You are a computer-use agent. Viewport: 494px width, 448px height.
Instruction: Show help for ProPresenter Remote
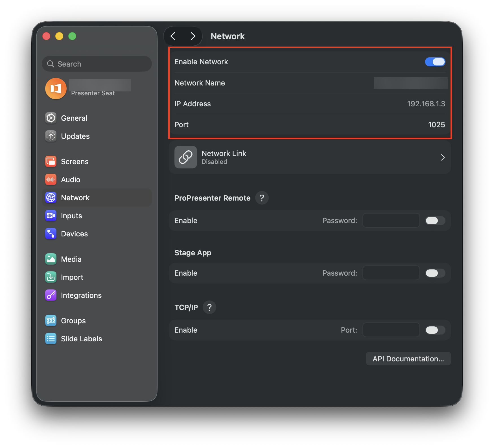tap(262, 198)
